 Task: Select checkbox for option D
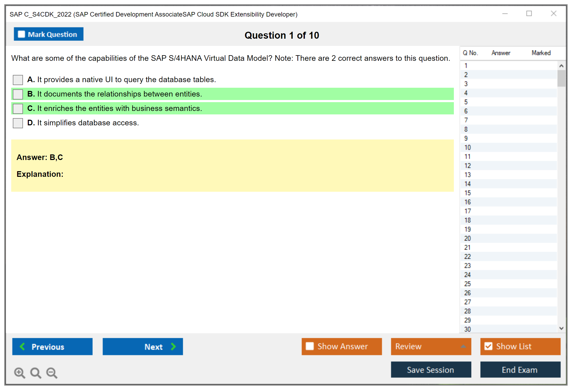tap(18, 123)
